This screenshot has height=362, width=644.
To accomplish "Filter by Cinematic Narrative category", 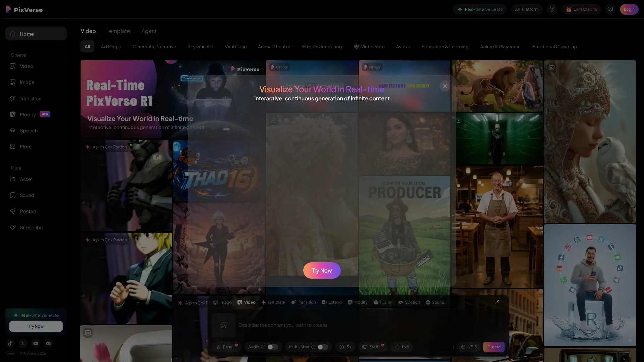I will [x=154, y=47].
